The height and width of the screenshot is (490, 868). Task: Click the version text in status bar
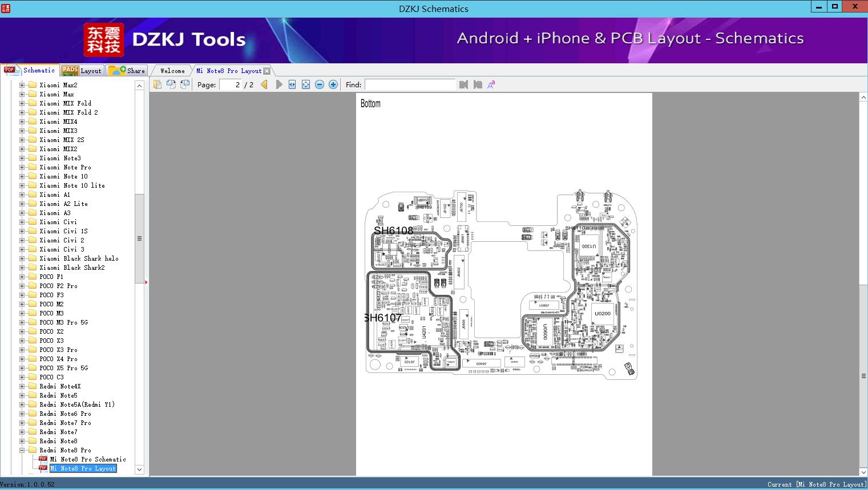(x=27, y=484)
